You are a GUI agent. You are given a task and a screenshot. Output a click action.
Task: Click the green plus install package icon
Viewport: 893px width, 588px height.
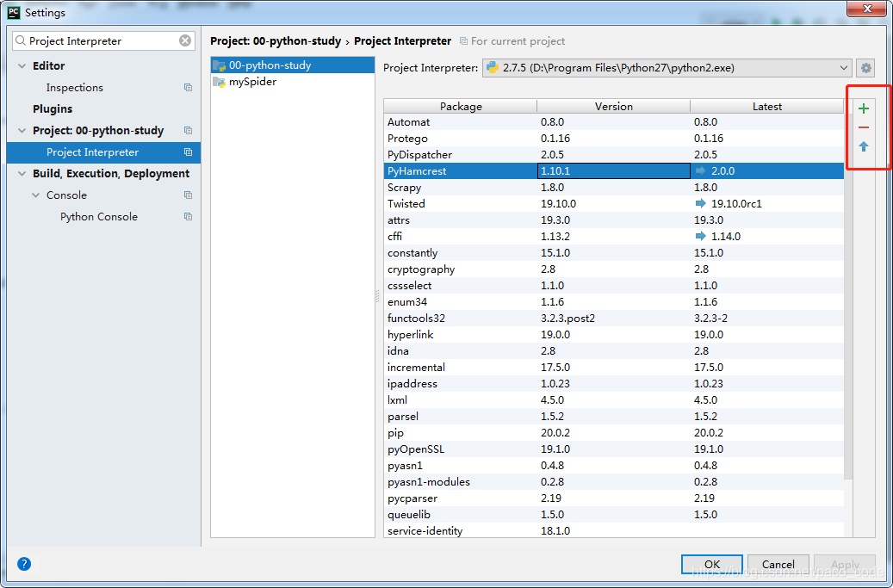coord(864,108)
